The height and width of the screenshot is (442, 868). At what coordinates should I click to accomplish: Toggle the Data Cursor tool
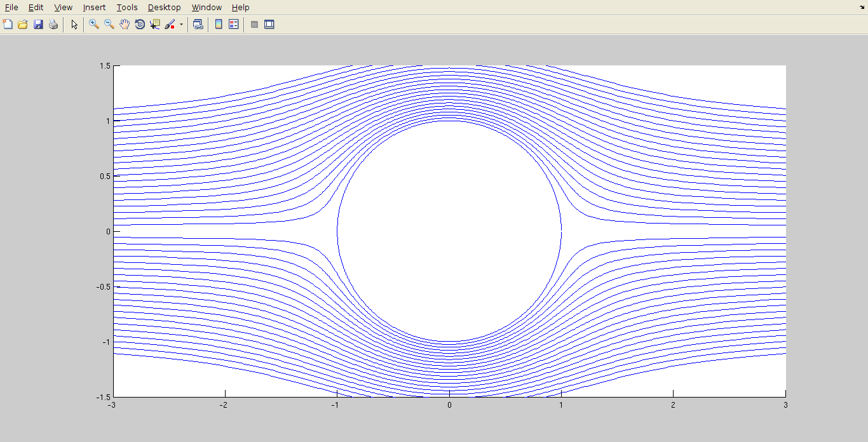point(155,25)
